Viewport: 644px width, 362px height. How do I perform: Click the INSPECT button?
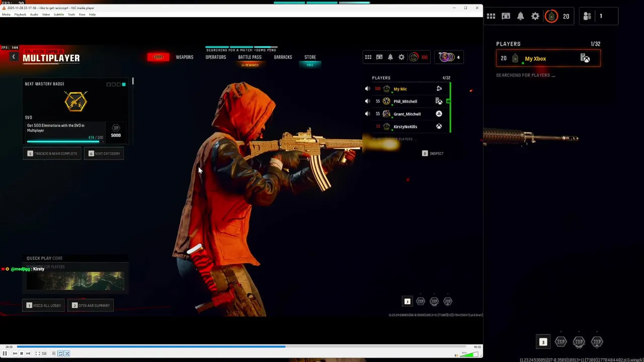(433, 153)
